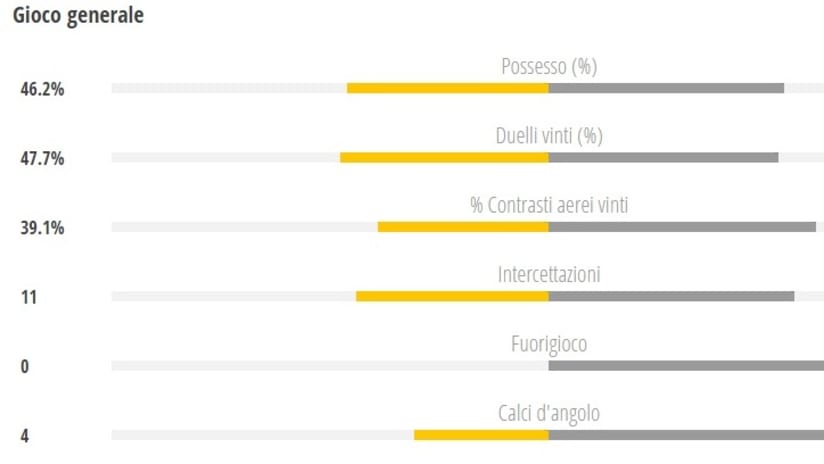Click the corner kicks value 4

point(25,436)
